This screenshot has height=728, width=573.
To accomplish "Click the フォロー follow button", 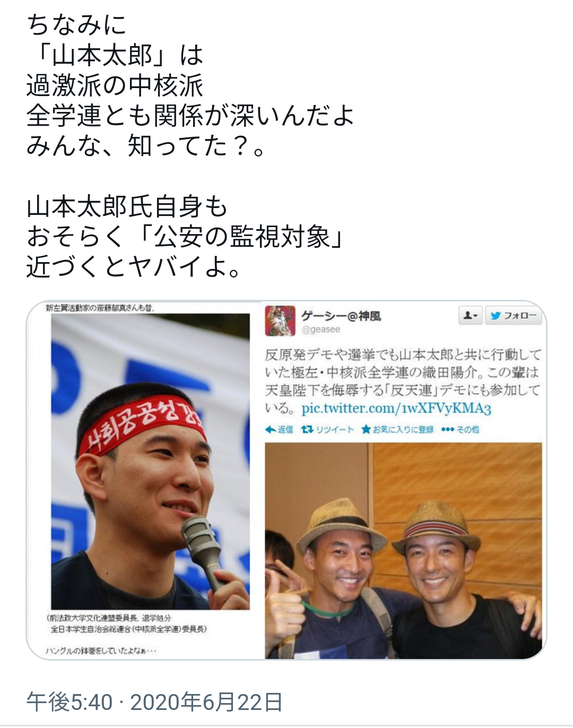I will [x=514, y=316].
